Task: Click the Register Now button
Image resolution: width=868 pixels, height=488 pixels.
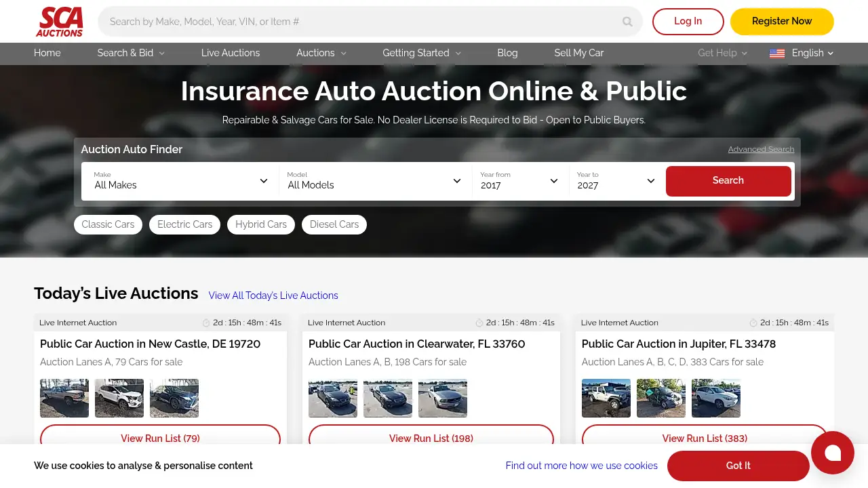Action: click(782, 22)
